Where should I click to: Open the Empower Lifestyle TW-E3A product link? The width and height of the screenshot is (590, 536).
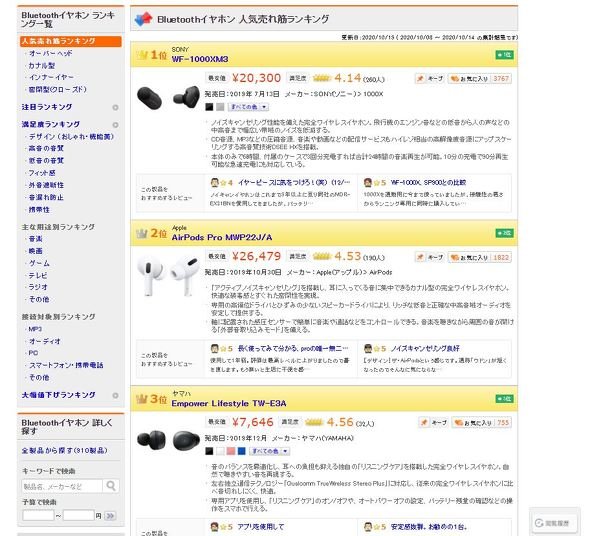tap(229, 404)
